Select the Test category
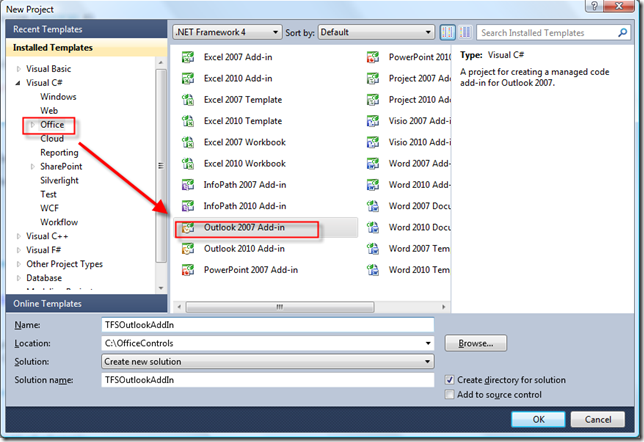644x442 pixels. coord(48,195)
